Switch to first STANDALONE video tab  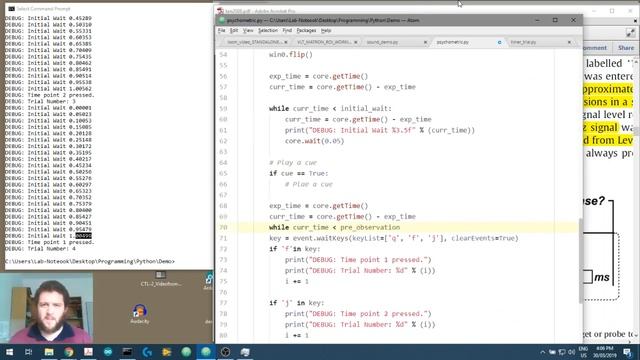click(x=254, y=42)
